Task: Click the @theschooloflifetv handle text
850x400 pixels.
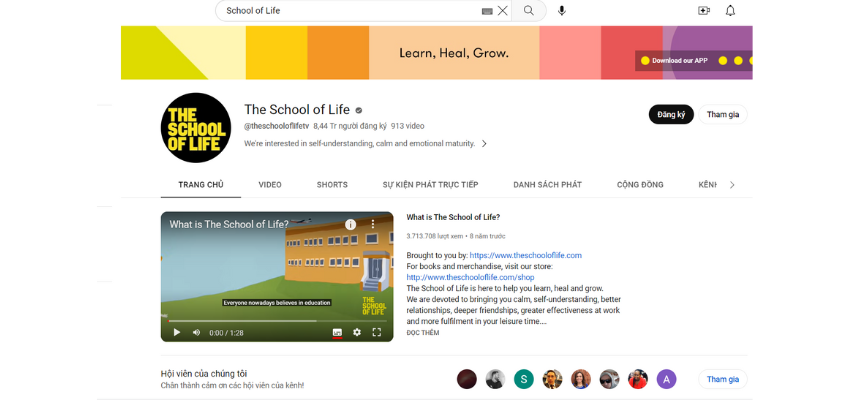Action: (276, 126)
